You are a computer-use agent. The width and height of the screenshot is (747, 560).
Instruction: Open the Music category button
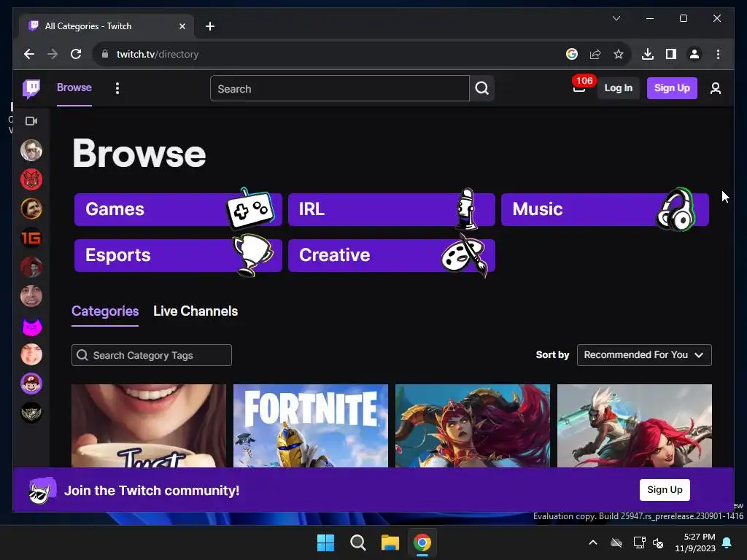tap(605, 209)
